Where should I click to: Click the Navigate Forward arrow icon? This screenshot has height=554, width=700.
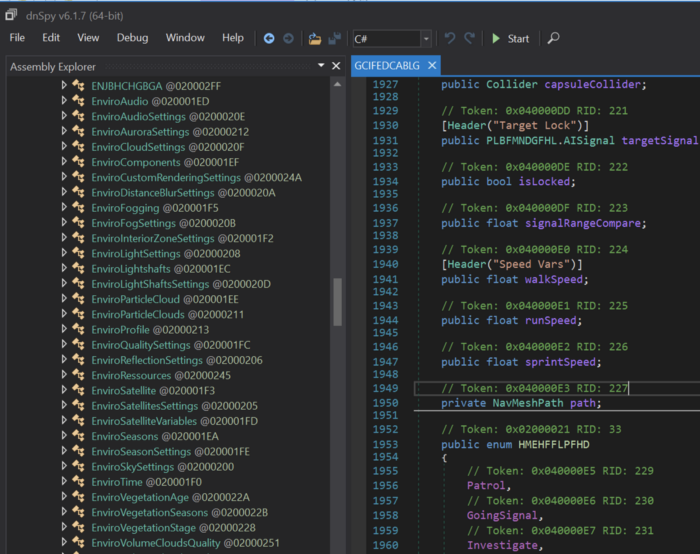288,38
